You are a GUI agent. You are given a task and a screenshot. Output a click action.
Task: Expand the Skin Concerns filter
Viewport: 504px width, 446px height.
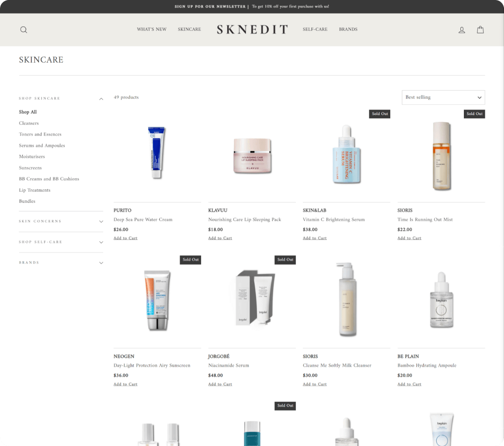coord(61,221)
